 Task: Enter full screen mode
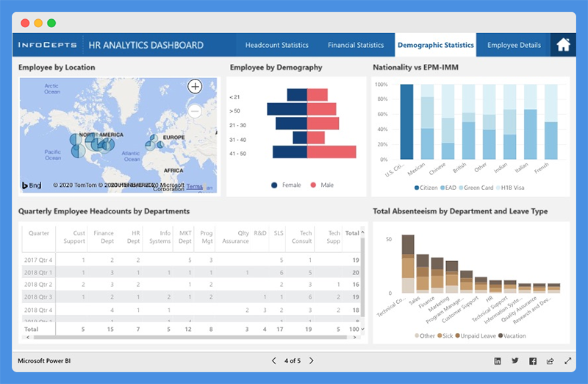(567, 361)
